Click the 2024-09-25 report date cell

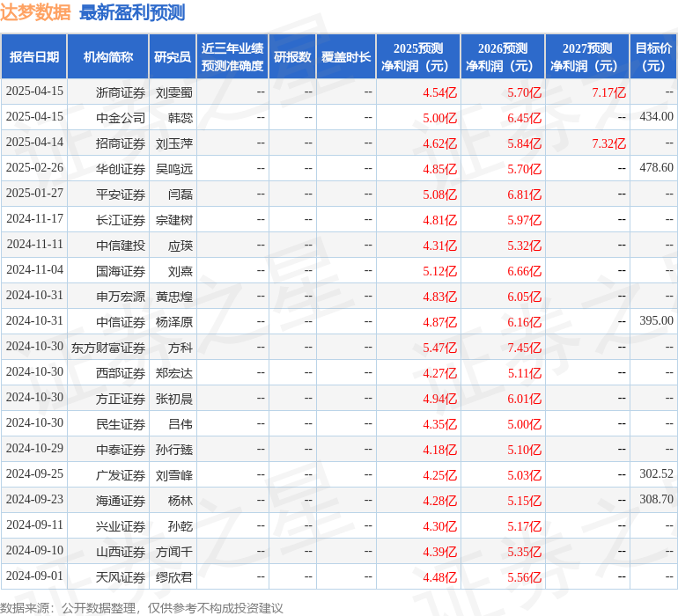[x=35, y=474]
